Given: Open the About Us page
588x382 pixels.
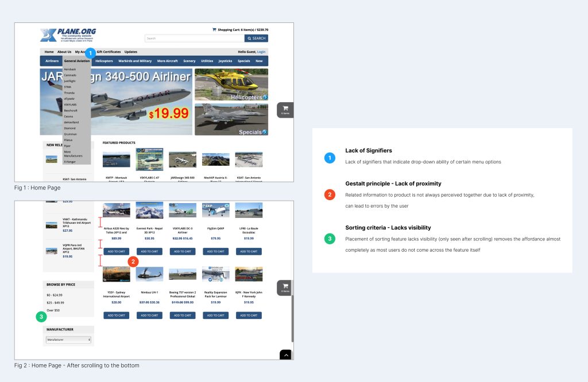Looking at the screenshot, I should [x=64, y=52].
